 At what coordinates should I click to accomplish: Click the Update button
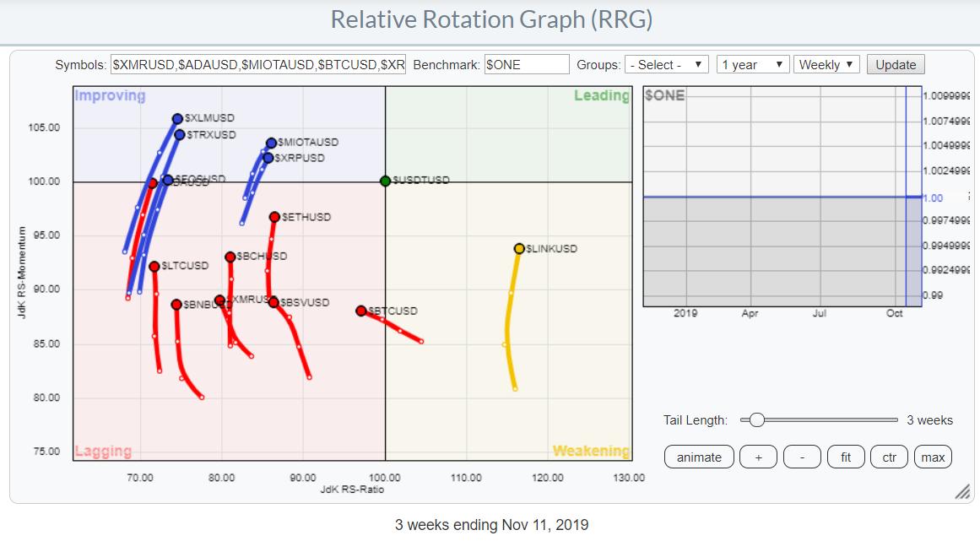pos(896,65)
